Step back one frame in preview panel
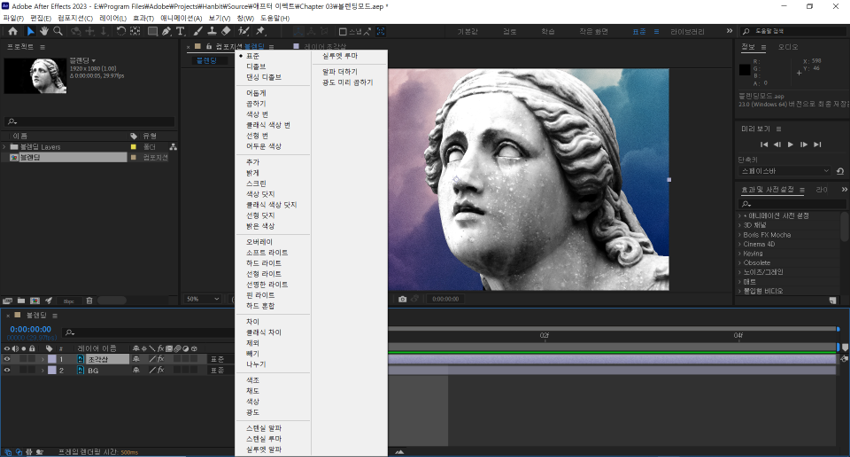850x457 pixels. coord(777,144)
